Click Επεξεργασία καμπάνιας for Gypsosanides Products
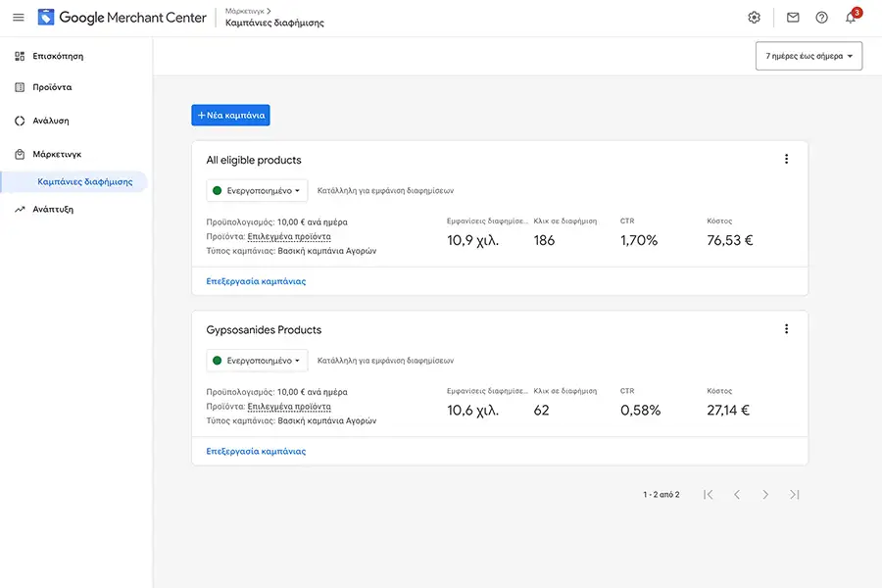This screenshot has width=882, height=588. (x=256, y=451)
